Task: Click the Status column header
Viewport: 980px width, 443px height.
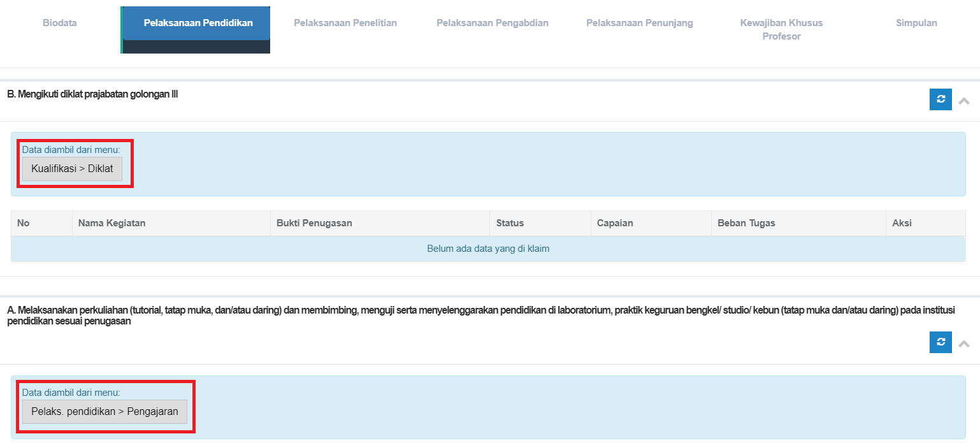Action: point(540,223)
